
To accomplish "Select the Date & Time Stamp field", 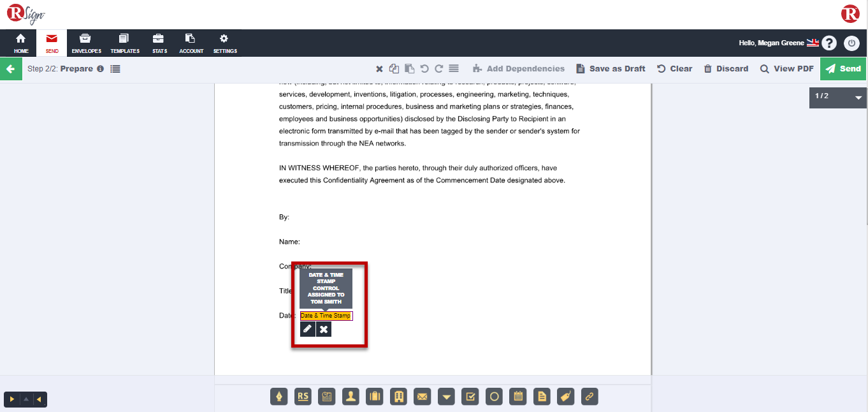I will click(326, 316).
